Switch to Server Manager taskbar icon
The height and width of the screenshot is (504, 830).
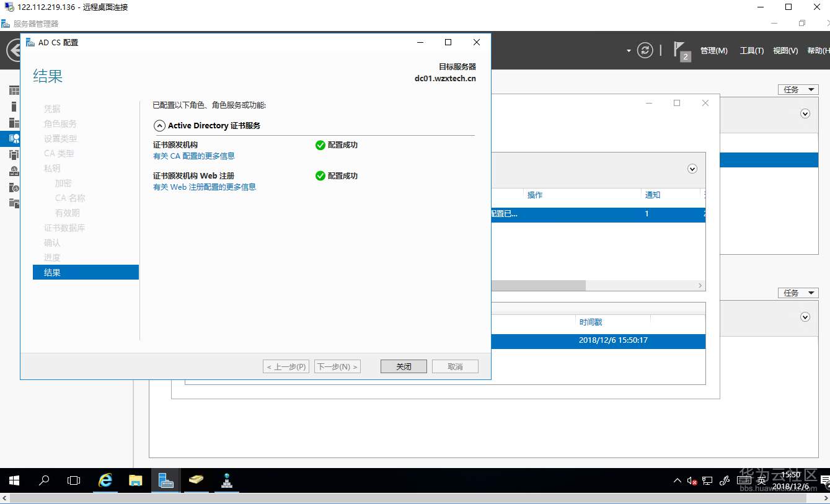[166, 480]
